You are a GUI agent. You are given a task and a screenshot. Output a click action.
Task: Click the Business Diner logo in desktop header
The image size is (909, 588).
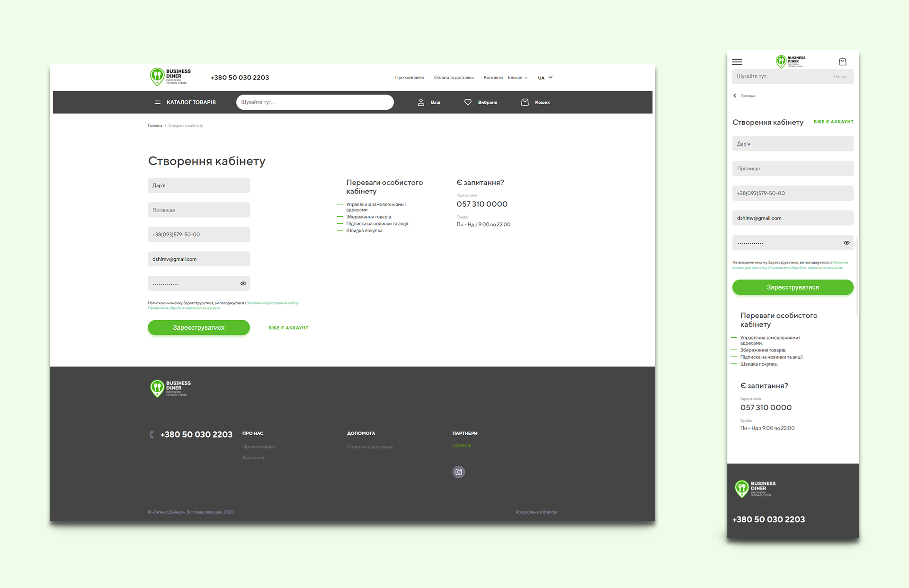(170, 77)
